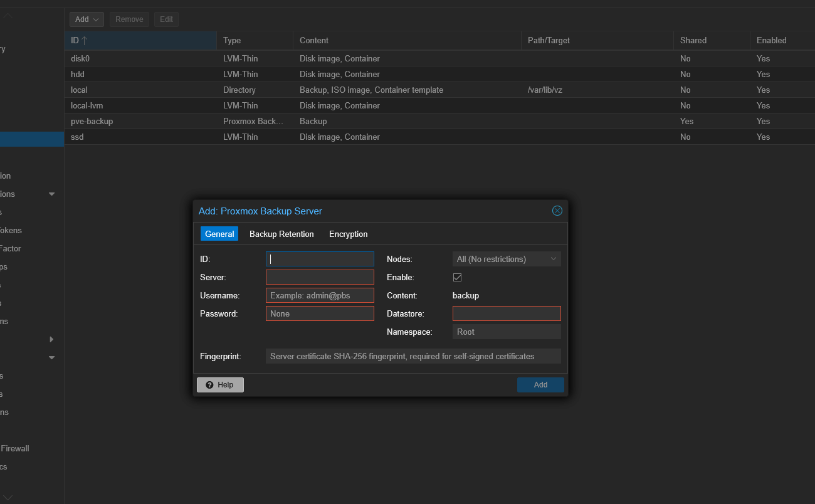Close the Add Proxmox Backup Server dialog
Image resolution: width=815 pixels, height=504 pixels.
(x=557, y=211)
